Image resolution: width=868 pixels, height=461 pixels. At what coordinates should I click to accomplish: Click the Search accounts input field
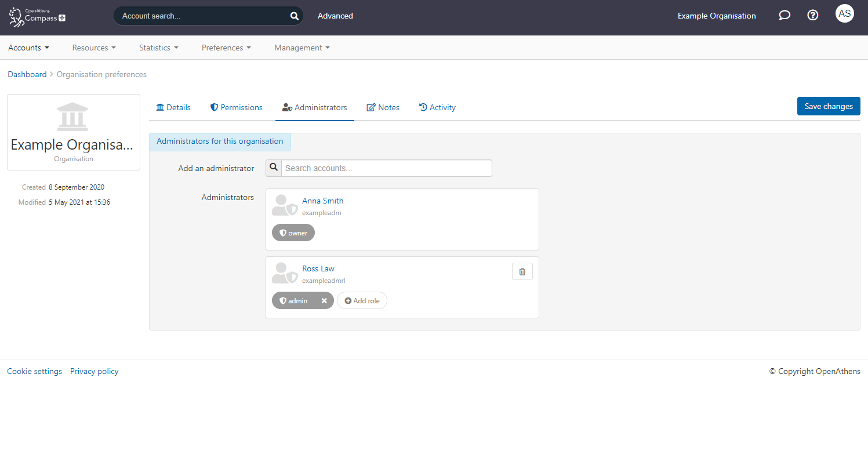[386, 168]
